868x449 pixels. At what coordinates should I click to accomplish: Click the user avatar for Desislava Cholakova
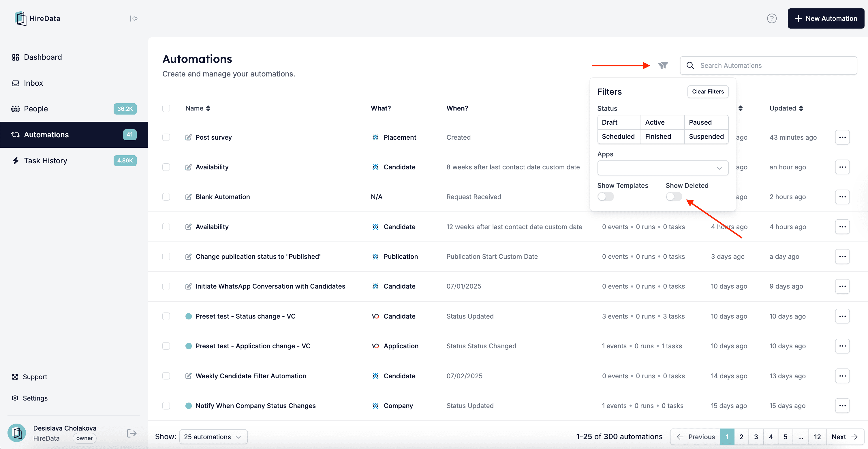coord(17,433)
